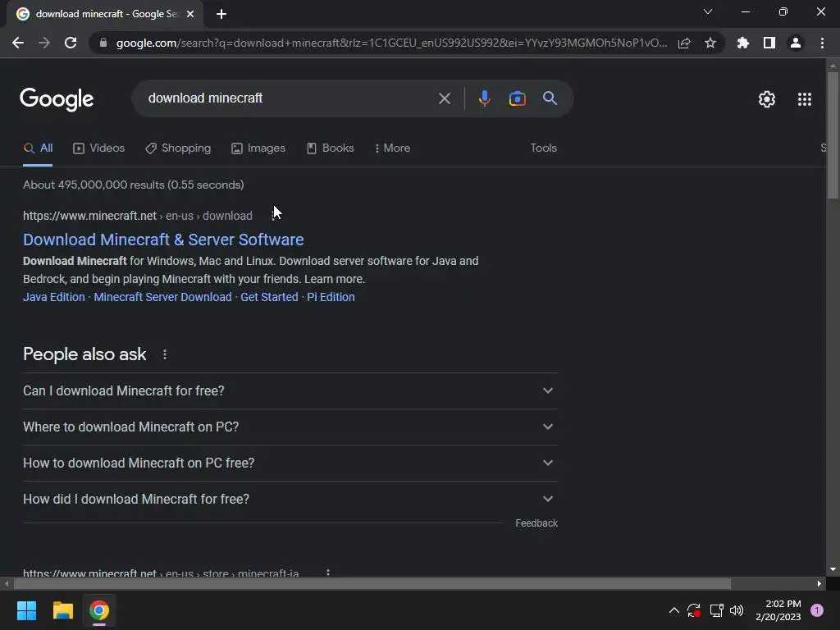The image size is (840, 630).
Task: Click the vertical page scrollbar thumb
Action: (x=833, y=134)
